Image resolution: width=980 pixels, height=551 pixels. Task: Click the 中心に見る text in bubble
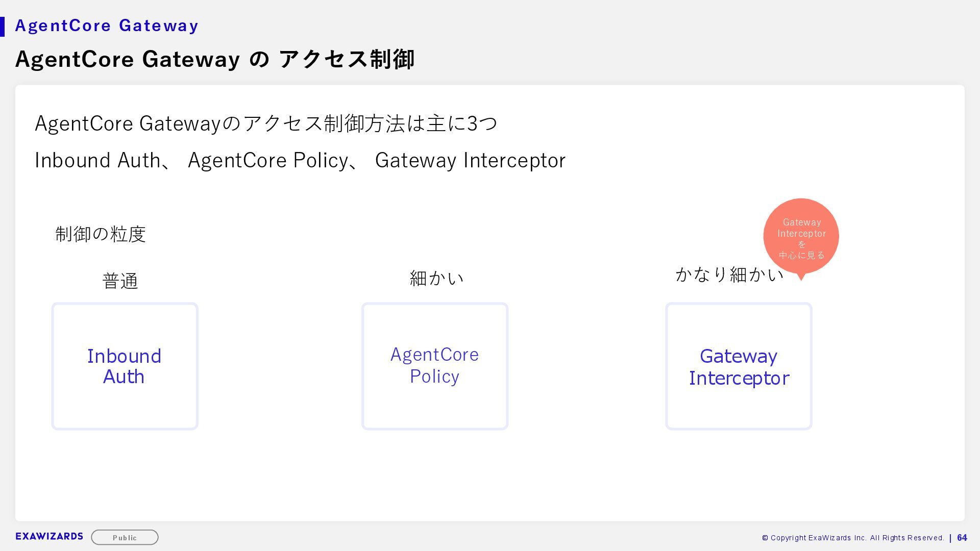click(x=801, y=255)
